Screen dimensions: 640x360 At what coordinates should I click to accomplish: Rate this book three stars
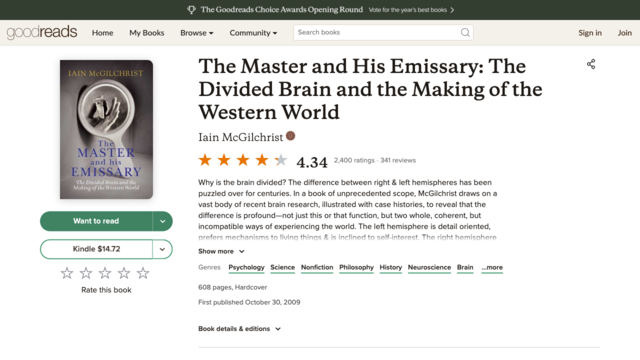click(105, 273)
